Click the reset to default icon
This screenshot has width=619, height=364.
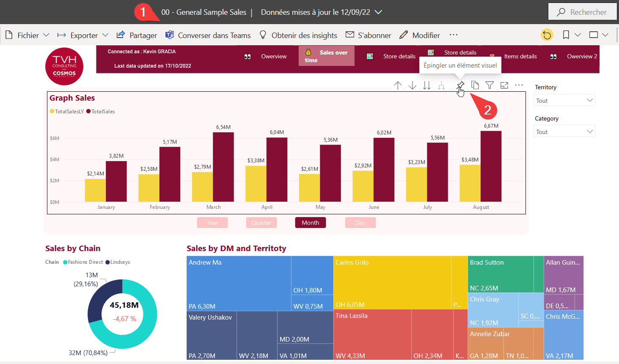click(x=547, y=35)
